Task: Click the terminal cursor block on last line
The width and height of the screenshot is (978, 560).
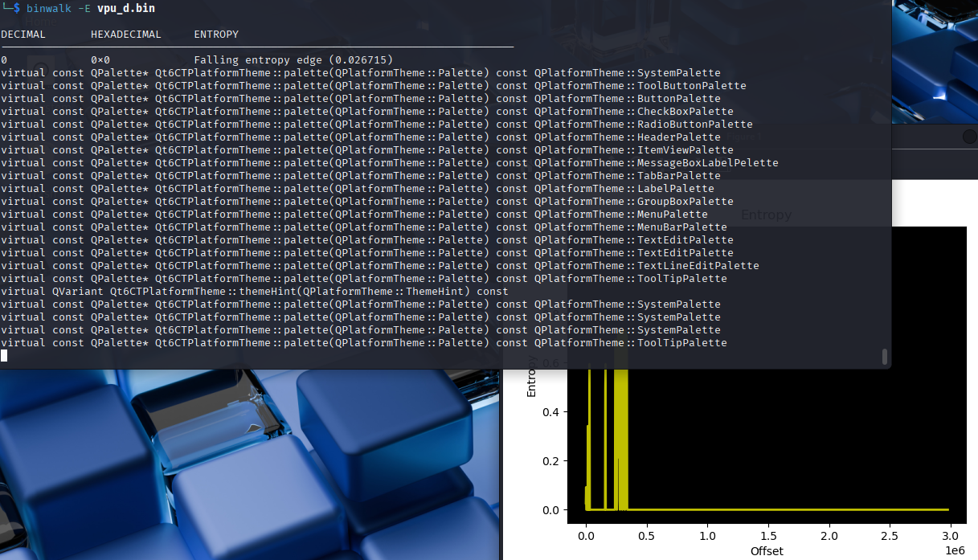Action: click(4, 355)
